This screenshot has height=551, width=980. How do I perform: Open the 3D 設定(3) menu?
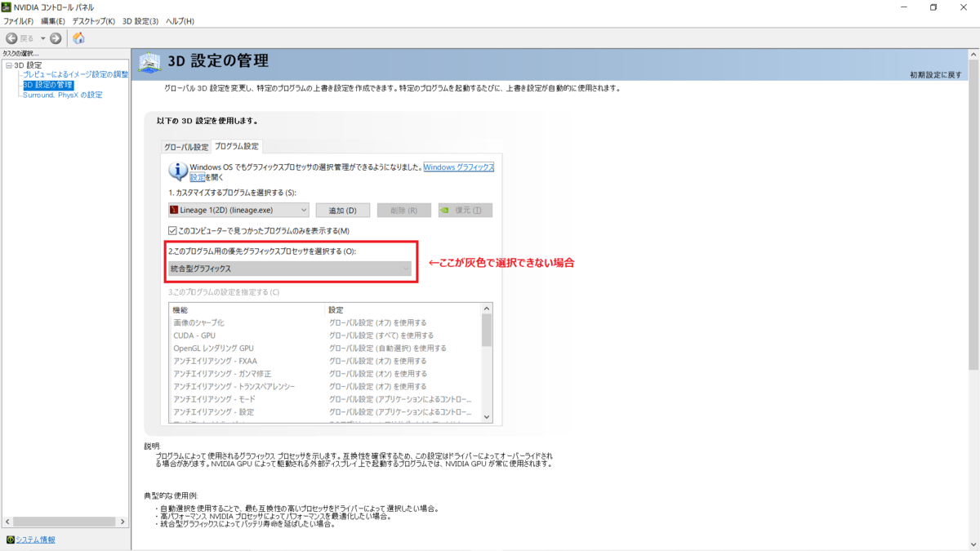click(x=140, y=21)
